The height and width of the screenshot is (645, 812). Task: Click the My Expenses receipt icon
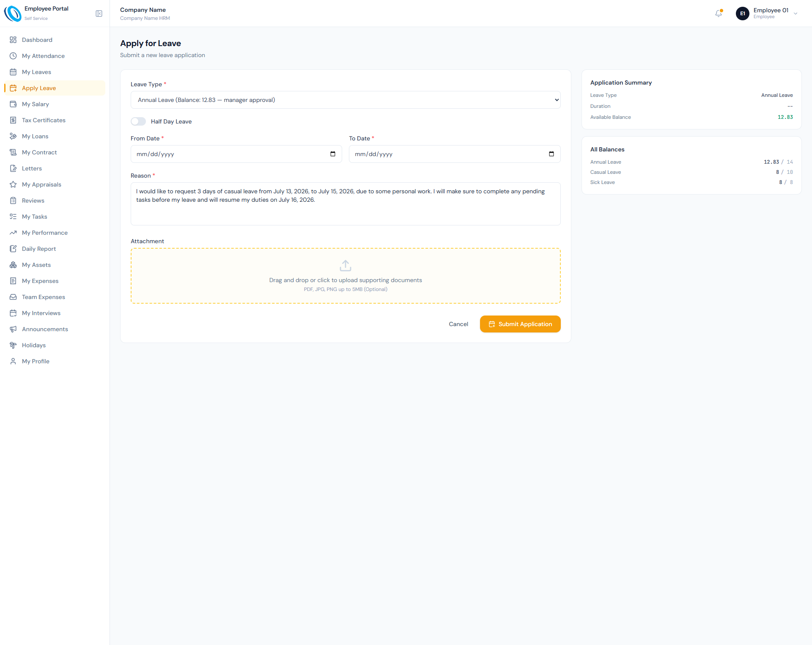[13, 281]
